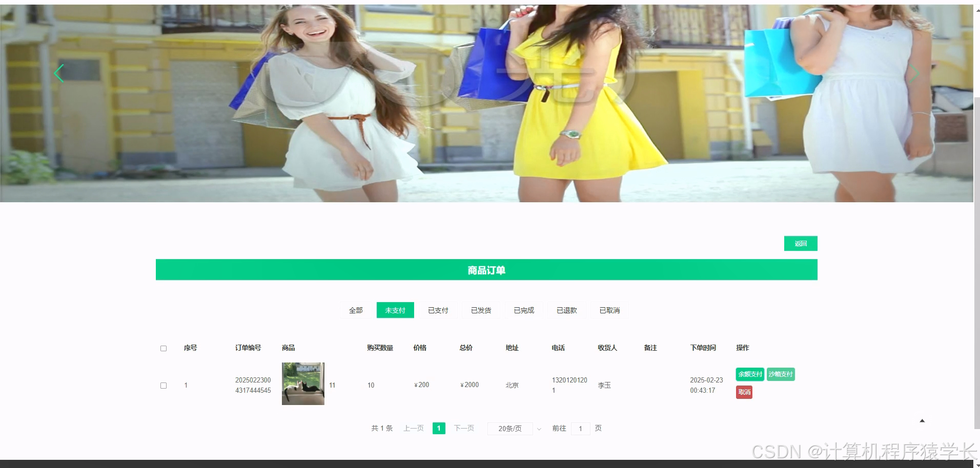Screen dimensions: 980x468
Task: Click the order number 20250223004317444545
Action: [x=253, y=385]
